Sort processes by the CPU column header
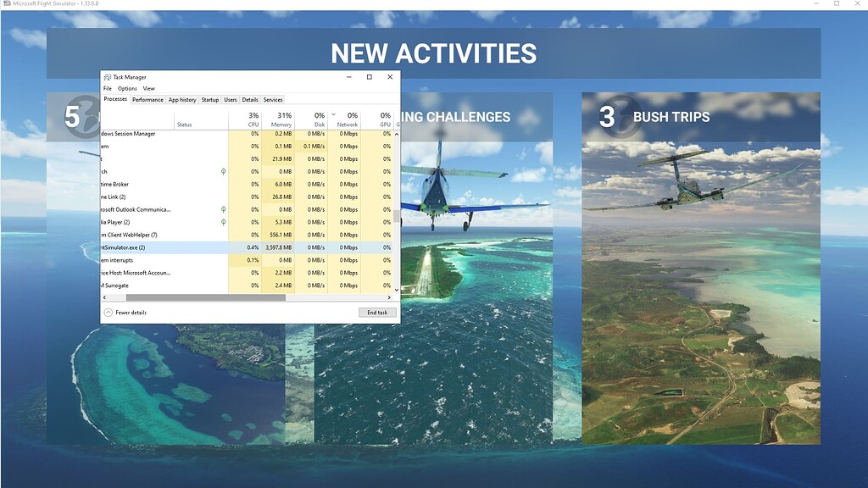868x488 pixels. [x=252, y=119]
